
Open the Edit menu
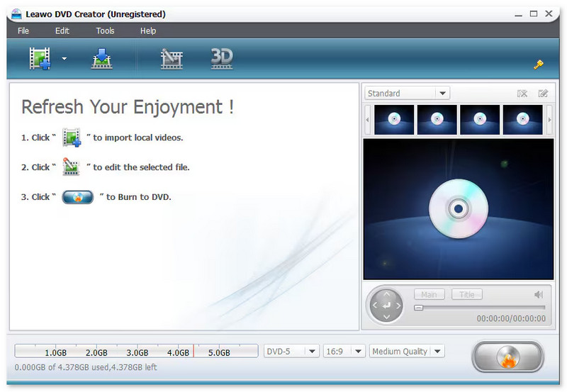coord(62,30)
